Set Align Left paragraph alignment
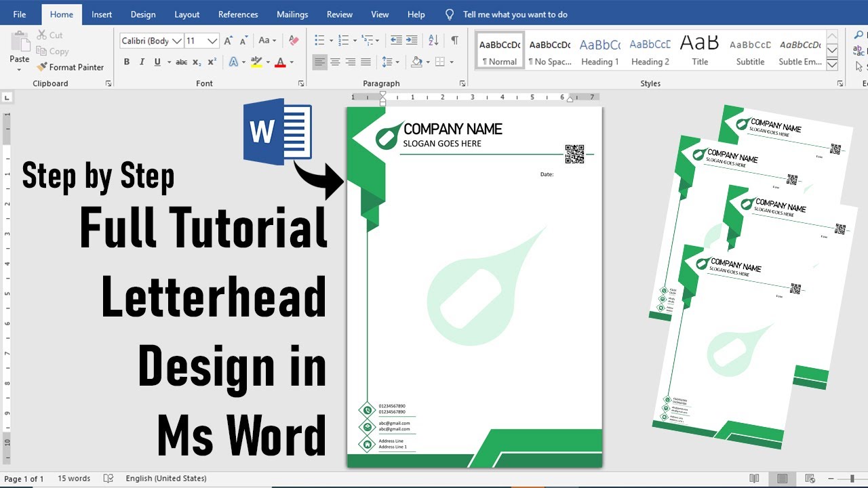868x488 pixels. [319, 62]
